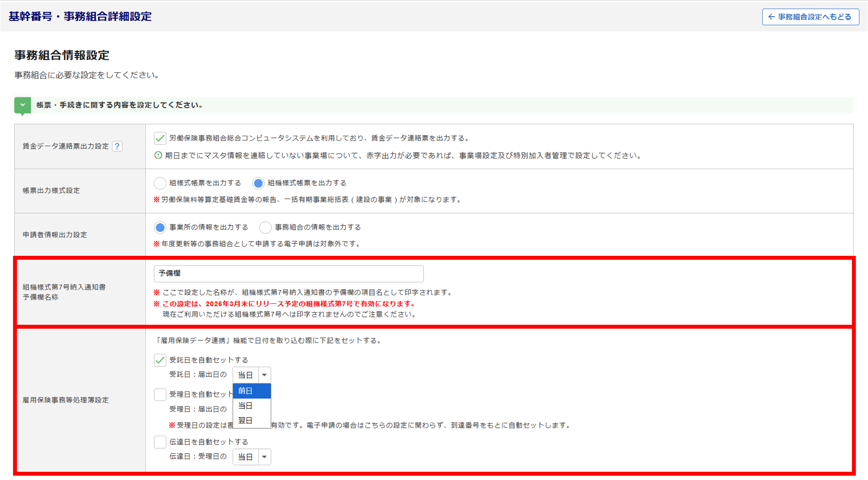Select 事業所の情報を出力する radio option
This screenshot has width=868, height=480.
[x=160, y=227]
